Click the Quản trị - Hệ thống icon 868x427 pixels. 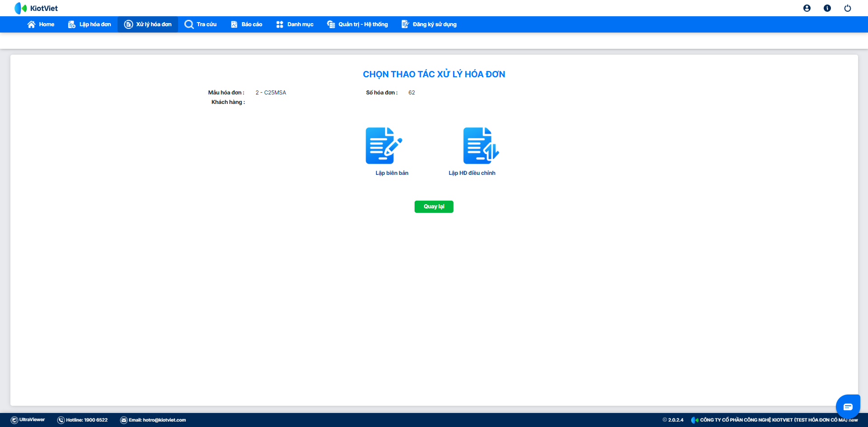pyautogui.click(x=331, y=24)
